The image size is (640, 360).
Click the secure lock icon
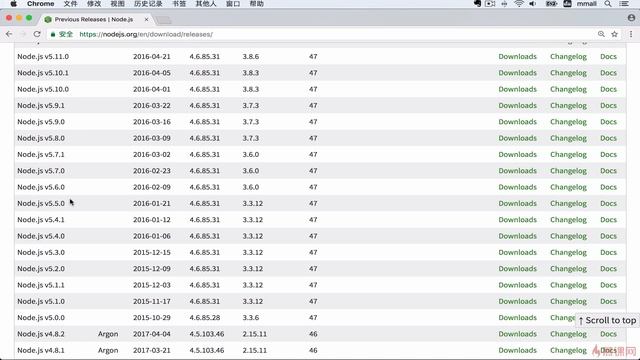point(53,34)
